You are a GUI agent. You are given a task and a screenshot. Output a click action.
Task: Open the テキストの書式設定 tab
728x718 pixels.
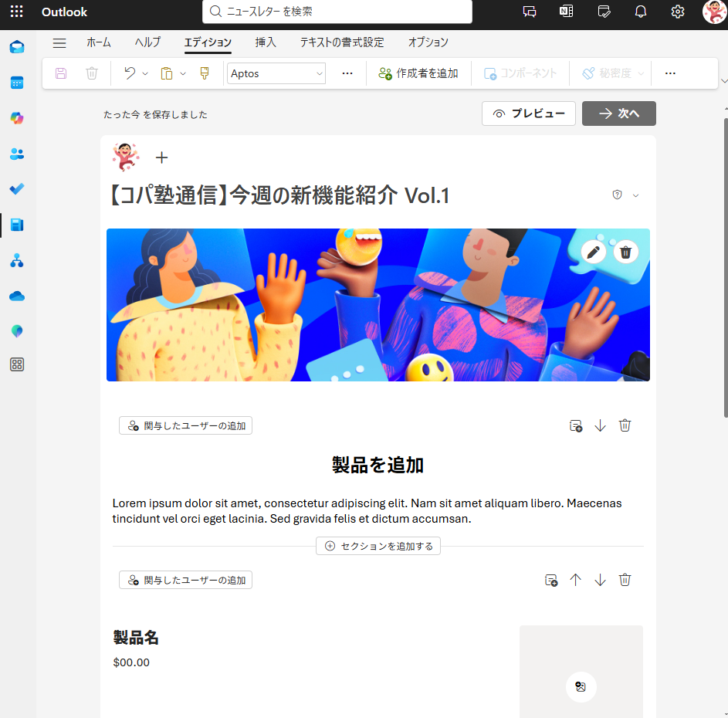tap(342, 42)
